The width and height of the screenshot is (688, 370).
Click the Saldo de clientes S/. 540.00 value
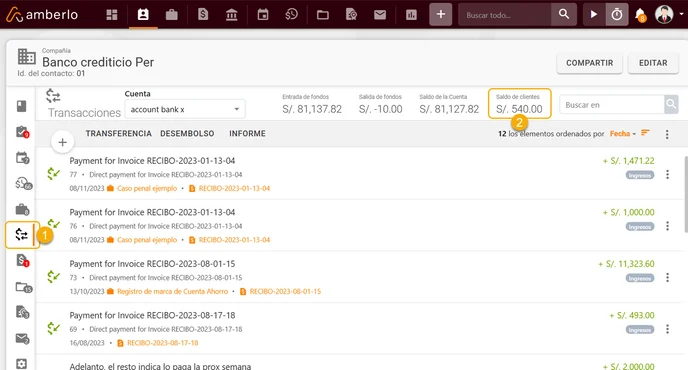point(519,109)
